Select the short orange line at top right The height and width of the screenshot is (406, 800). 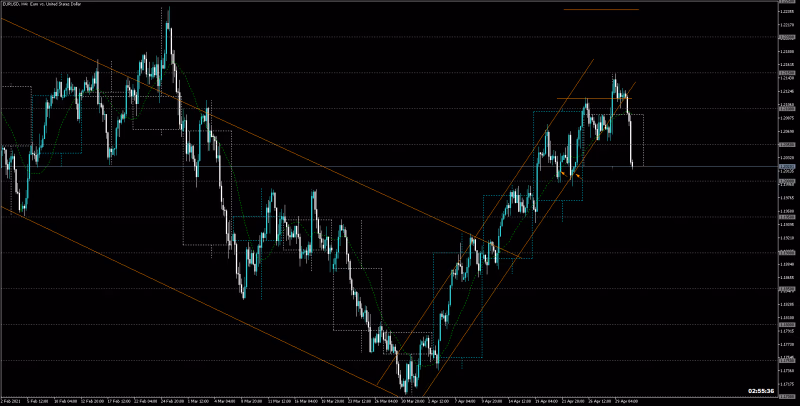(x=600, y=10)
